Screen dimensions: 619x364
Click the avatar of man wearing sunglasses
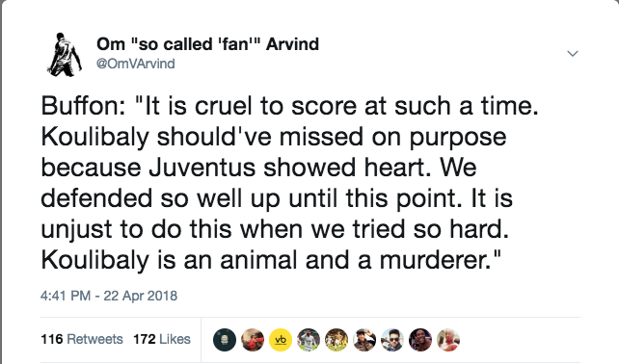tap(392, 340)
